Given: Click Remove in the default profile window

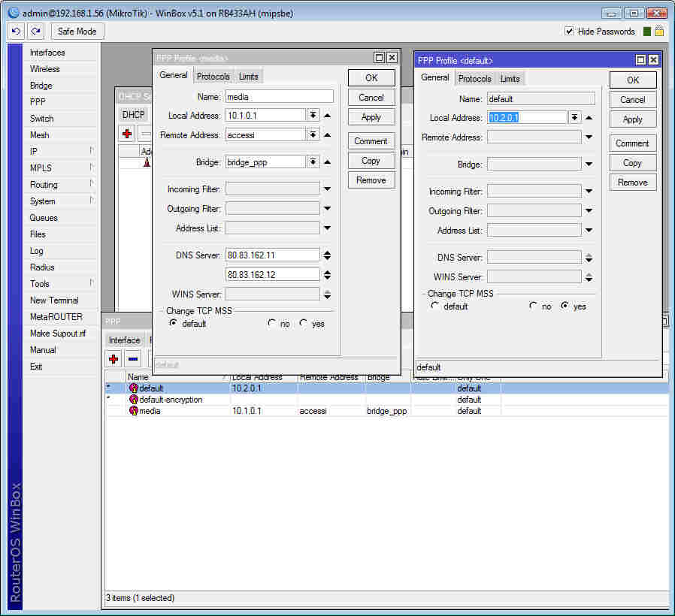Looking at the screenshot, I should 632,183.
